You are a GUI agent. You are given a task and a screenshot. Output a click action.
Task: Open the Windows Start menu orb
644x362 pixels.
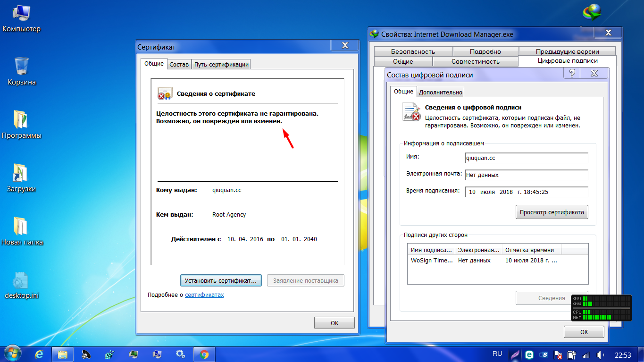tap(12, 353)
